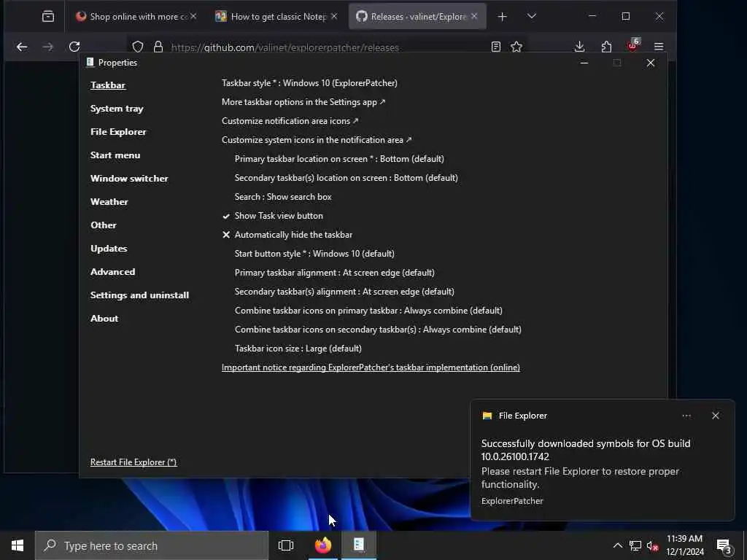View site security lock information
This screenshot has height=560, width=747.
click(158, 47)
